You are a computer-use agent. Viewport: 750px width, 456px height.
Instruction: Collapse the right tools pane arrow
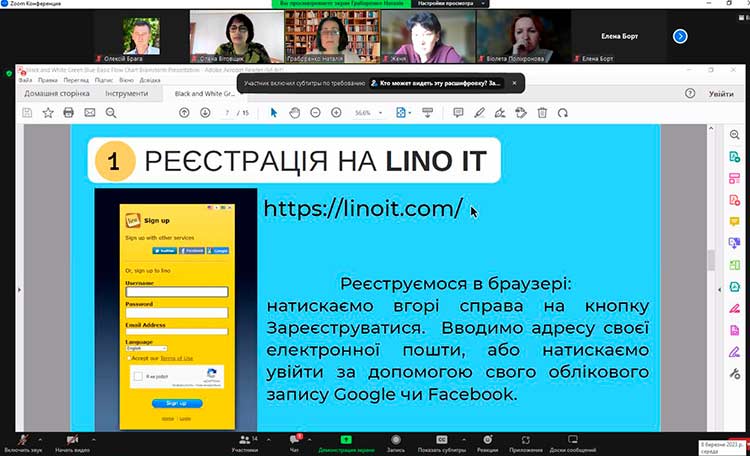click(719, 289)
